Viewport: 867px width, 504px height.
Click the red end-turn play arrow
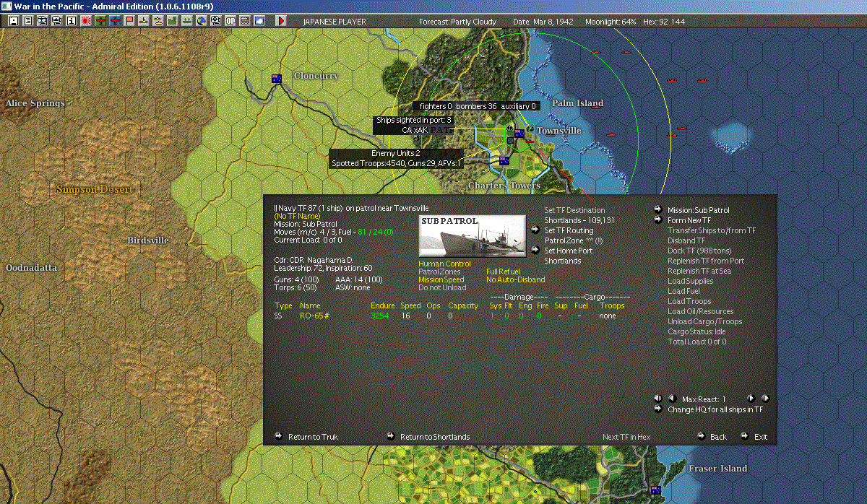(x=281, y=21)
